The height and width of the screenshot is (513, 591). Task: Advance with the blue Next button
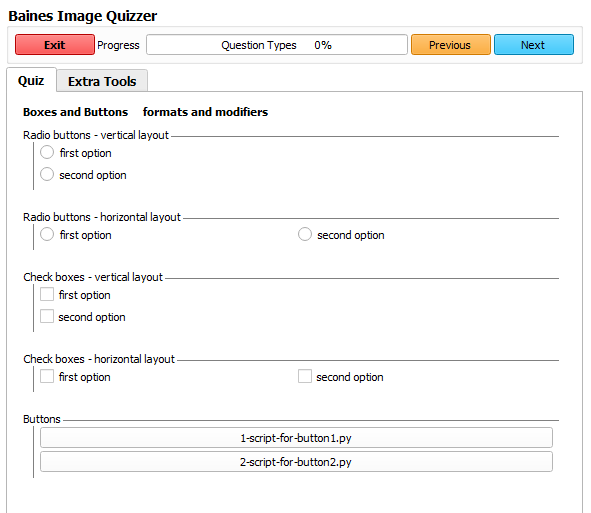tap(534, 45)
